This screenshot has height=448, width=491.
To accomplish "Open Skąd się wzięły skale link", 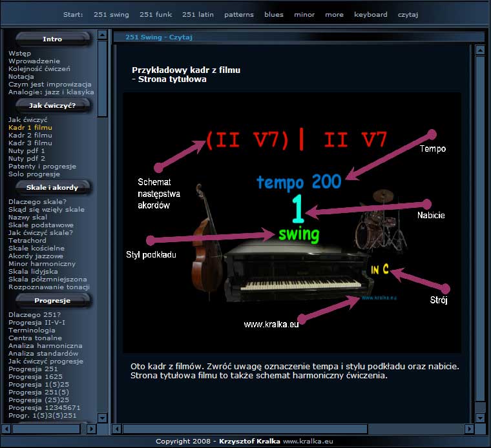I will (47, 210).
